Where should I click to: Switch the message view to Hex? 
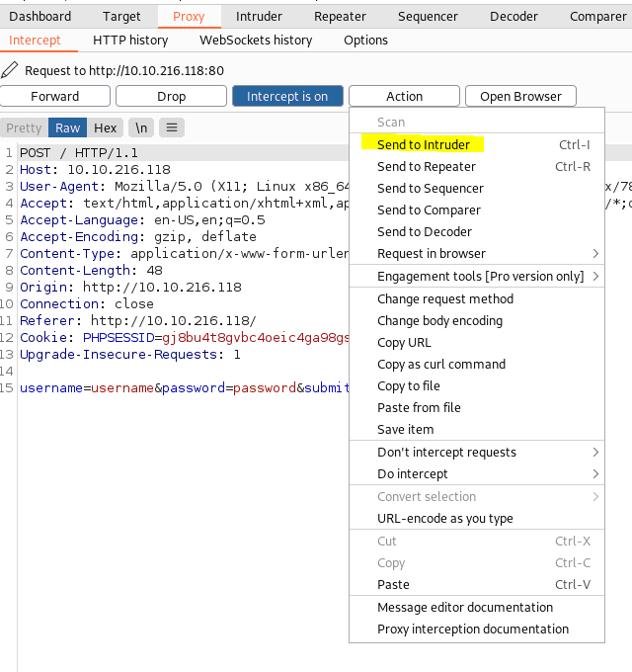(x=106, y=127)
